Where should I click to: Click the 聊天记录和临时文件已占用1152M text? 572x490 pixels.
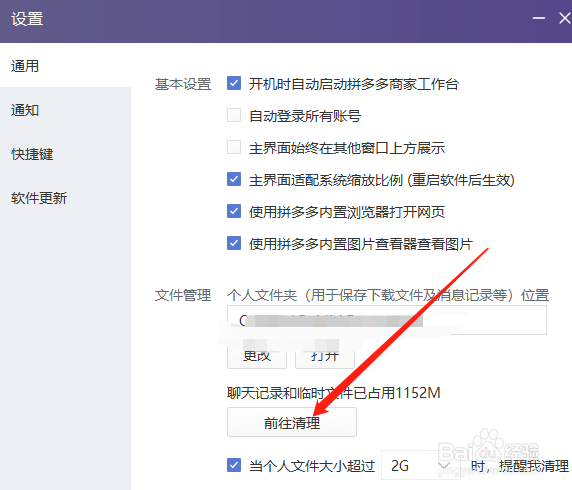tap(333, 393)
